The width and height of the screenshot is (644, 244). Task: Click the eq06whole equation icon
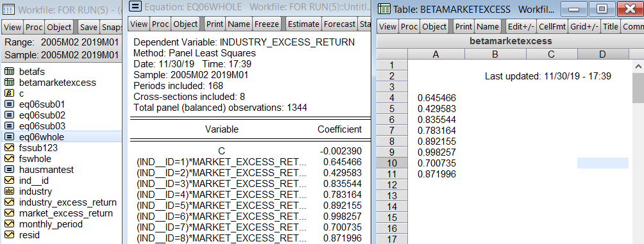click(x=8, y=137)
